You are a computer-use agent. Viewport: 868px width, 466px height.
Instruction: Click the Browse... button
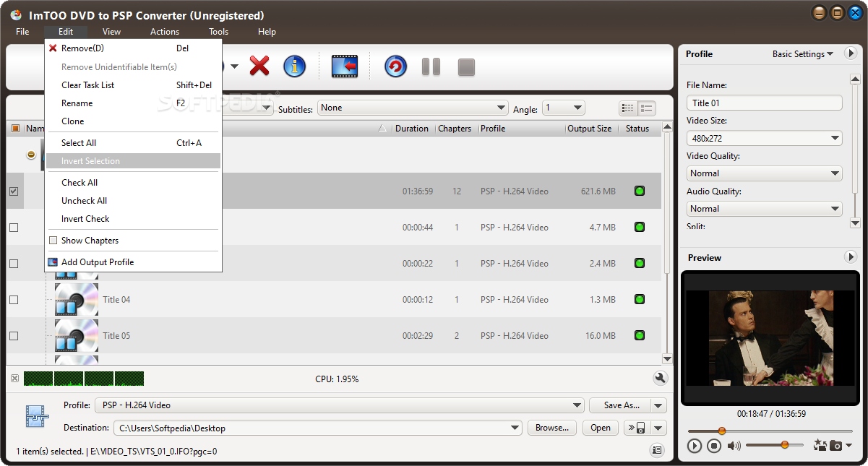(552, 428)
